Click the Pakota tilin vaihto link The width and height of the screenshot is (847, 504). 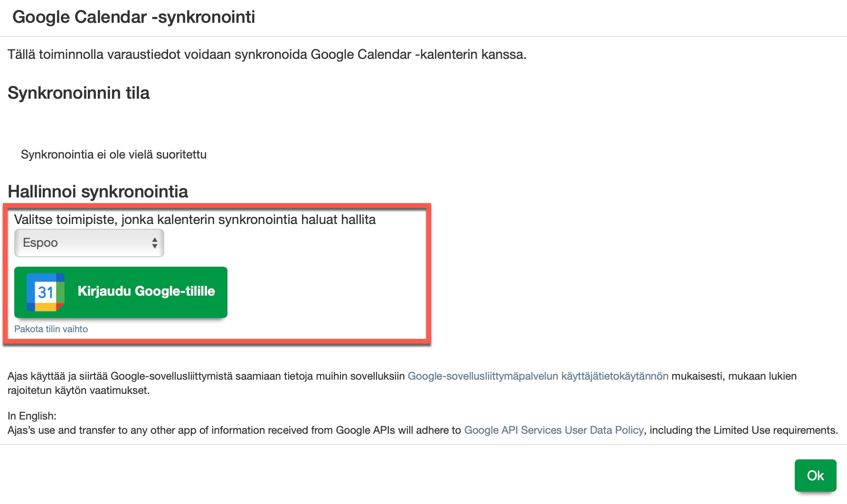point(51,329)
